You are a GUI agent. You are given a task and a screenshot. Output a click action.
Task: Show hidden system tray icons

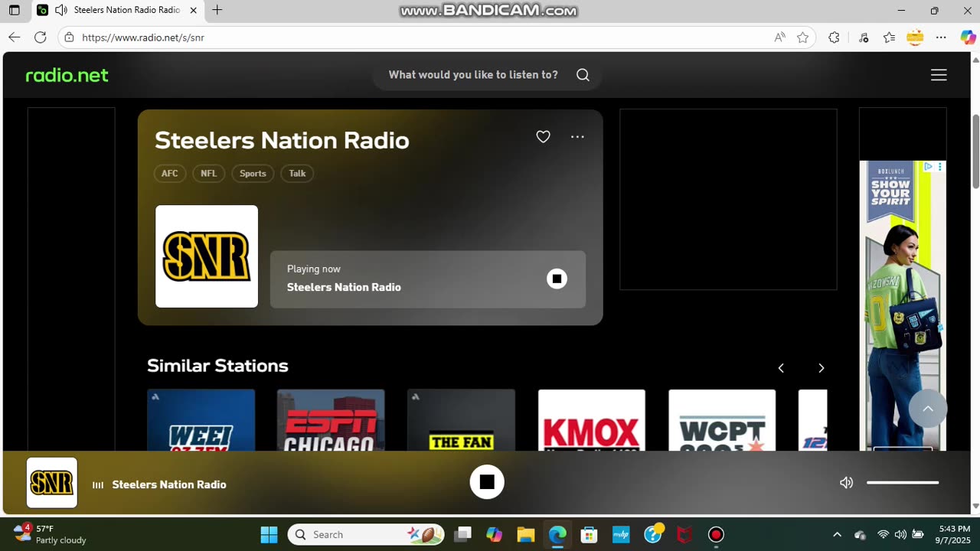pyautogui.click(x=837, y=534)
